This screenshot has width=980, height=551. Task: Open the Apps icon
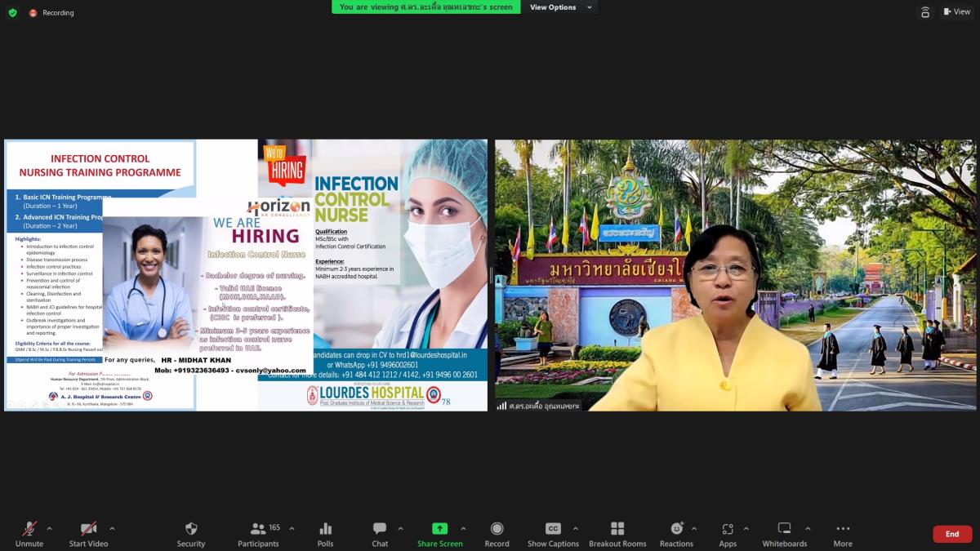727,529
